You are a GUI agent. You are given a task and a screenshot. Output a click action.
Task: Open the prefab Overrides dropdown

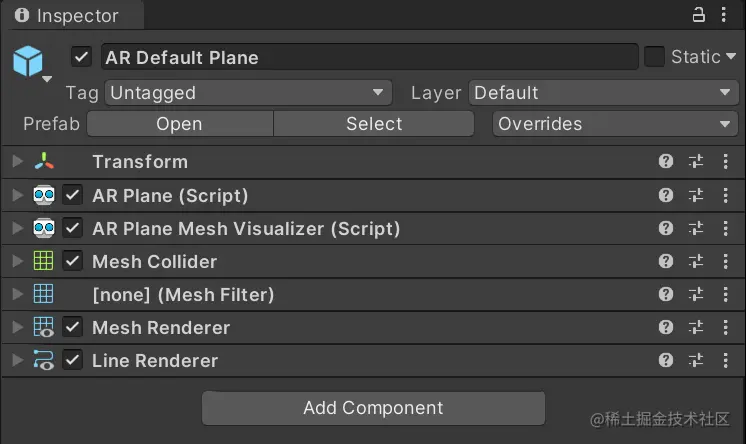615,124
